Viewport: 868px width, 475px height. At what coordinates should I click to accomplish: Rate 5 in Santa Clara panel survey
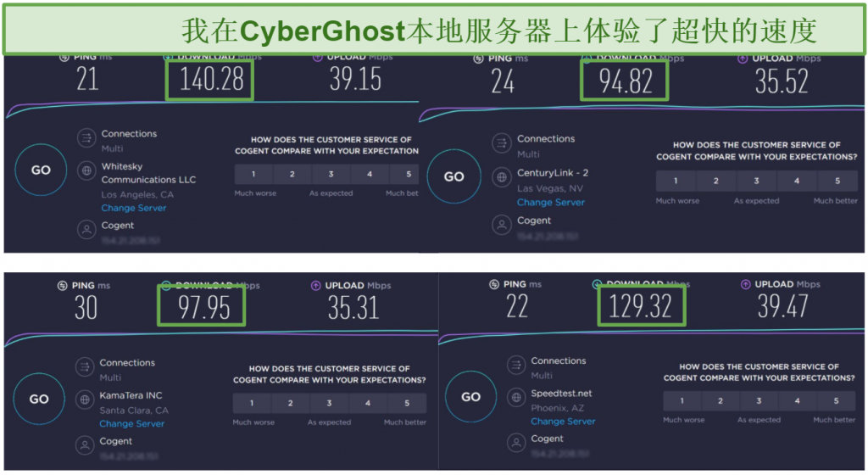407,404
